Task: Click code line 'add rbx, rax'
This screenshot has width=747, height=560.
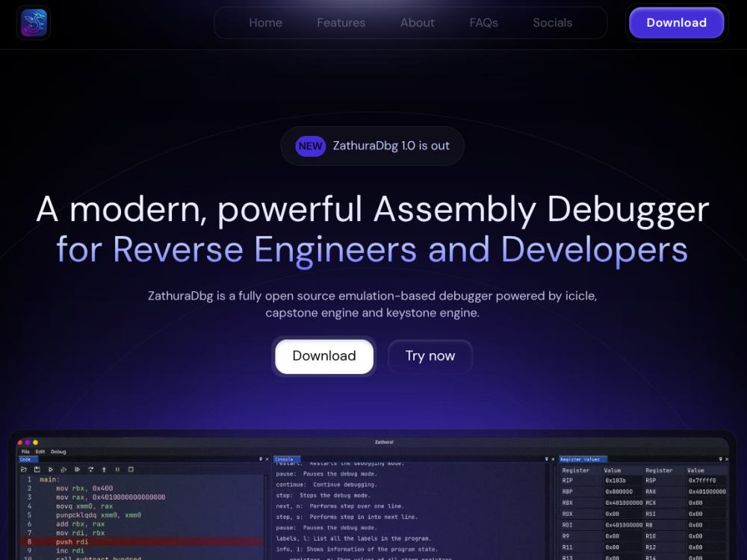Action: pos(80,524)
